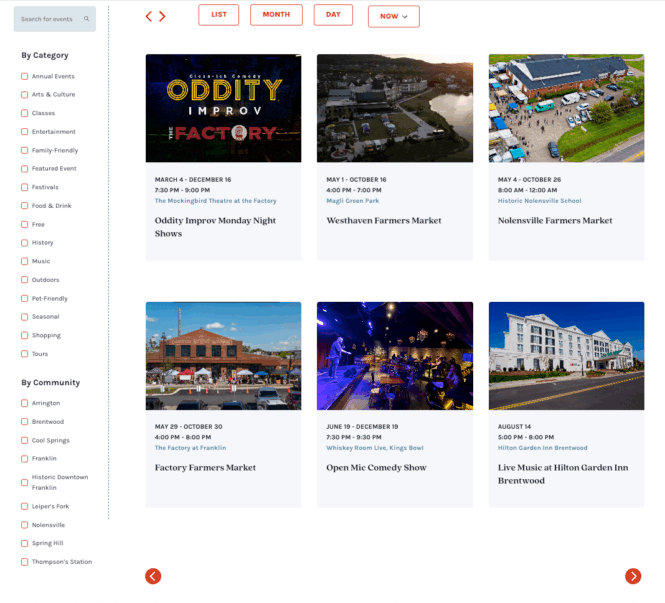Check the Music category
The image size is (665, 603).
(x=25, y=261)
